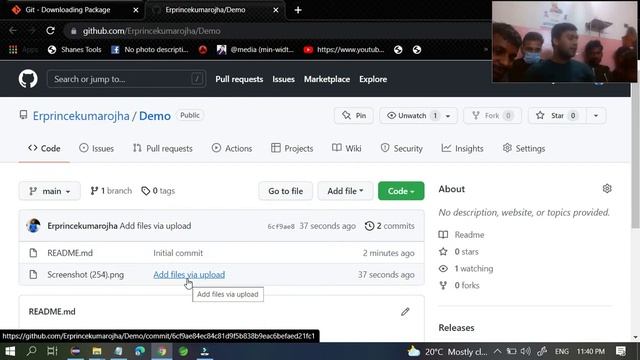The image size is (640, 360).
Task: Open the GitHub home logo
Action: [28, 79]
